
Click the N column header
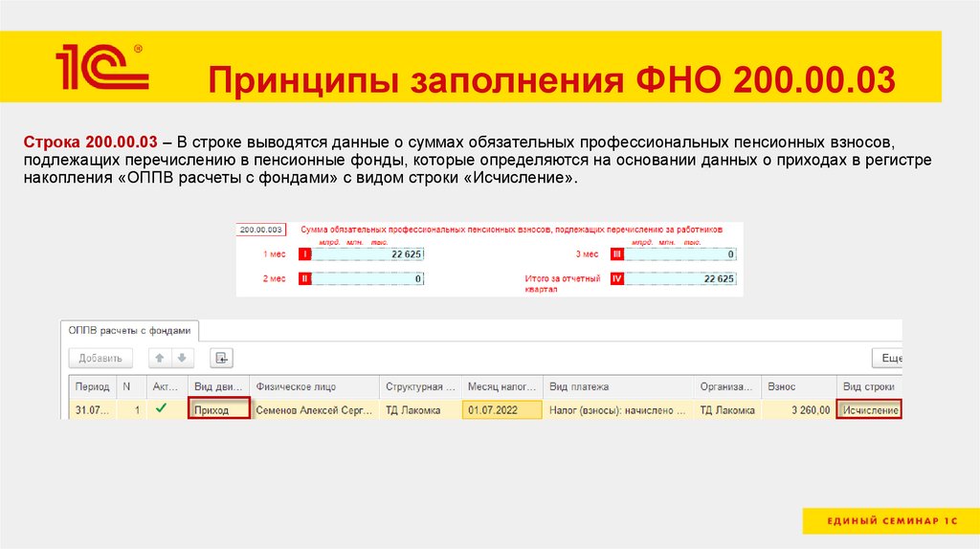131,386
